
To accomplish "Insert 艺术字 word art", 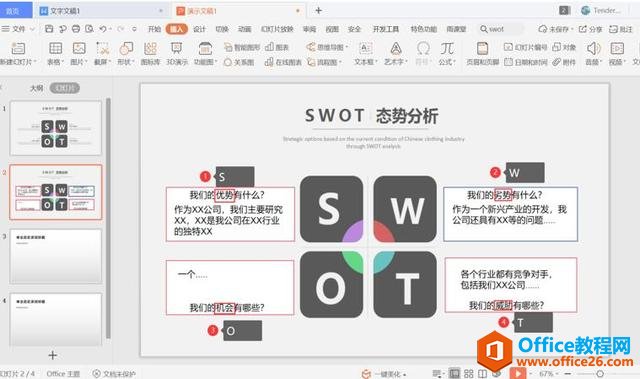I will click(396, 53).
